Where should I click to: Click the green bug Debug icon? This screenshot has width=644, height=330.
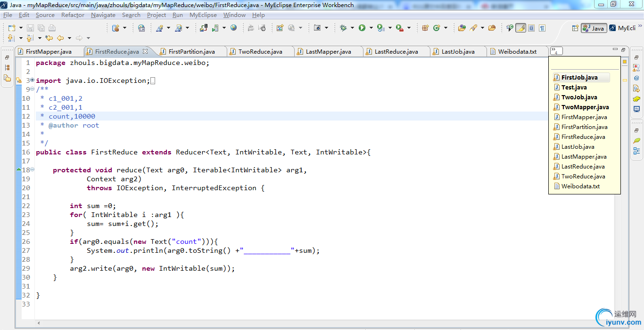(x=343, y=28)
